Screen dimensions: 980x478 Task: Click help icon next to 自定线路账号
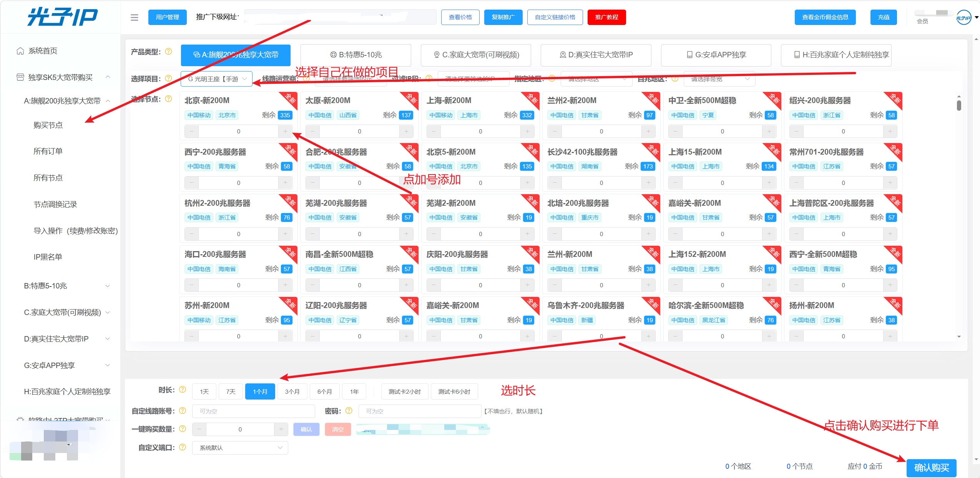point(183,411)
